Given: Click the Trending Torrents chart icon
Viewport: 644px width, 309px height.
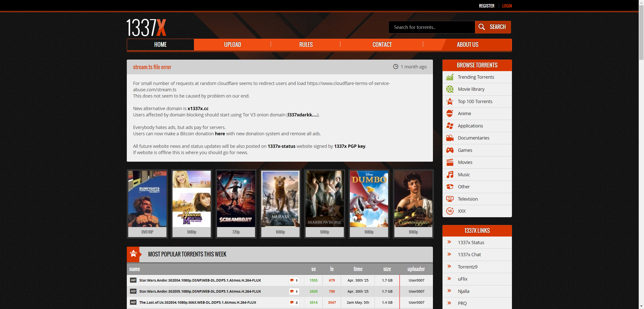Looking at the screenshot, I should pyautogui.click(x=450, y=77).
